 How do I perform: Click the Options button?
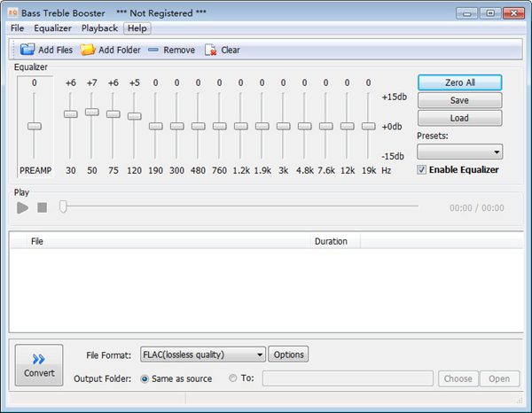coord(288,355)
